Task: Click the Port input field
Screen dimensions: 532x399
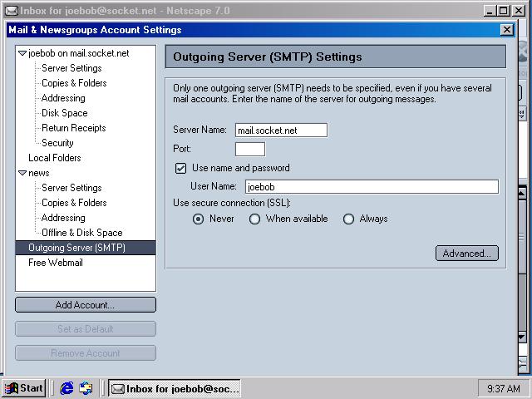Action: click(x=250, y=150)
